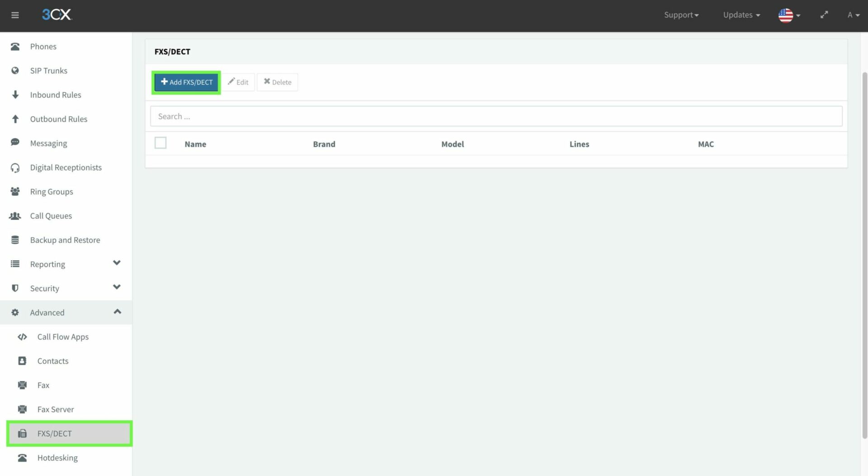868x476 pixels.
Task: Open the Updates menu
Action: 741,15
